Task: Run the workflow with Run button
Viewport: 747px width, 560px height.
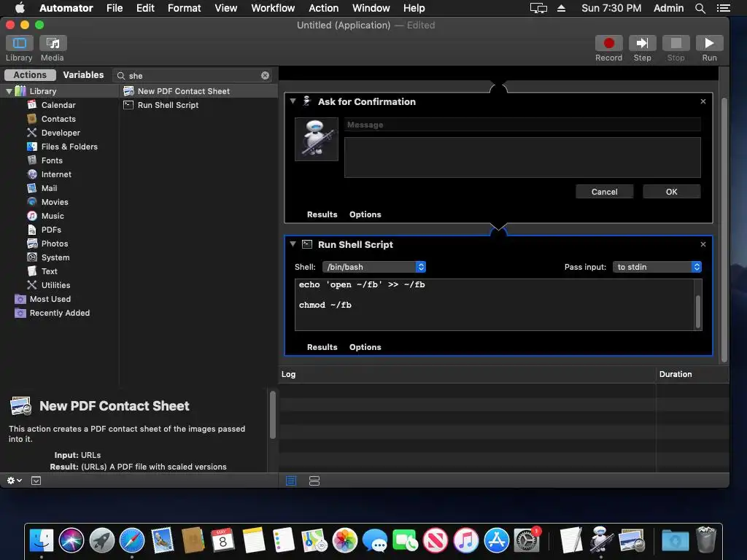Action: [709, 43]
